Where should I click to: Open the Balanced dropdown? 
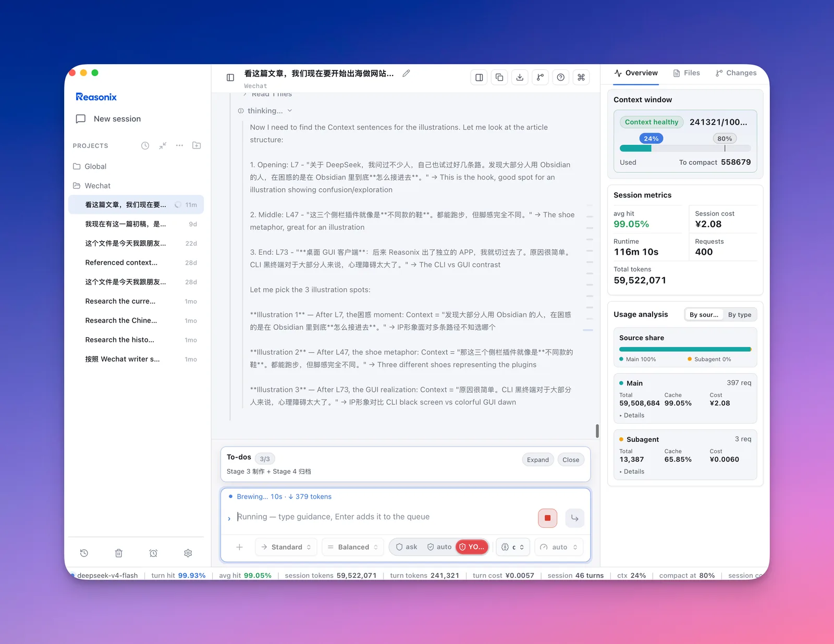[353, 547]
